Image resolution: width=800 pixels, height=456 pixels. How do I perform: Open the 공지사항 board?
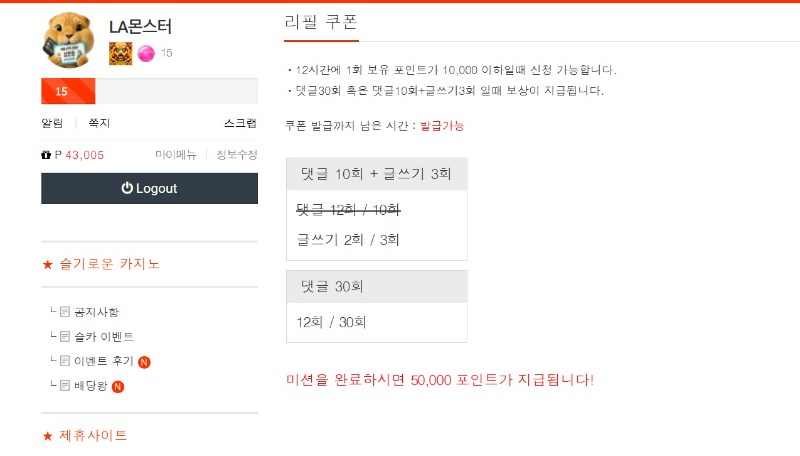coord(96,312)
